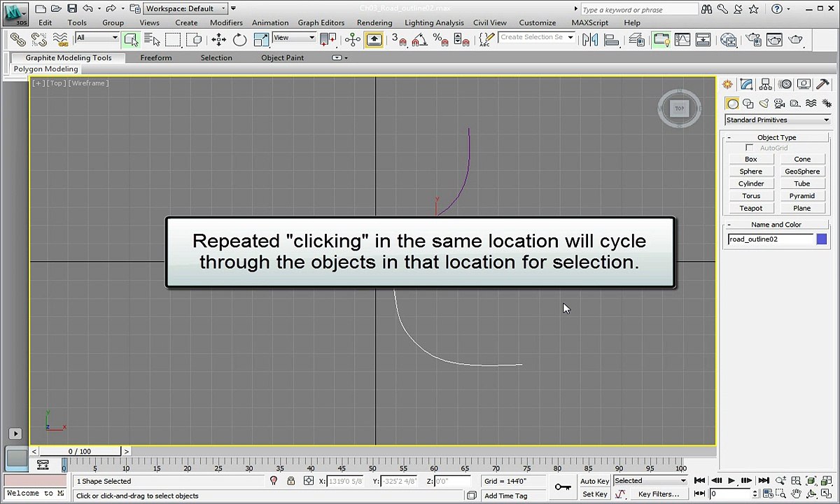Screen dimensions: 840x504
Task: Open the Standard Primitives dropdown
Action: (777, 120)
